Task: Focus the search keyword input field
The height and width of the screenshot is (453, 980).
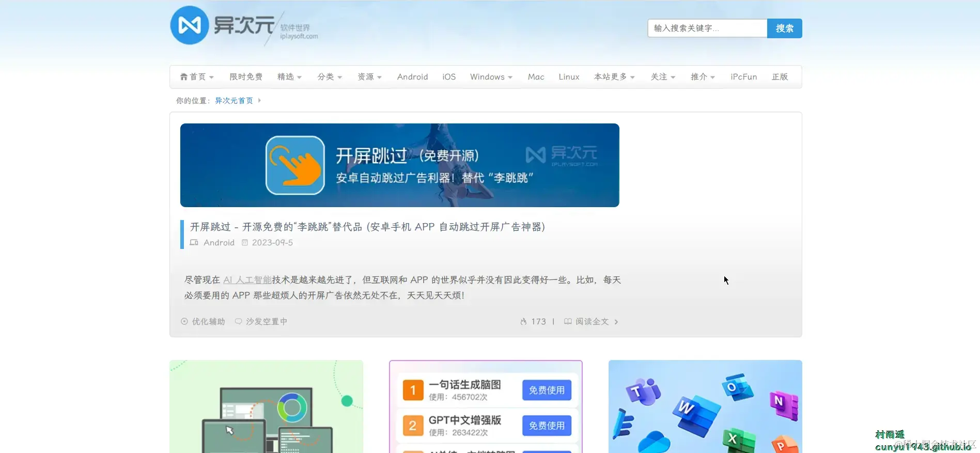Action: pyautogui.click(x=707, y=28)
